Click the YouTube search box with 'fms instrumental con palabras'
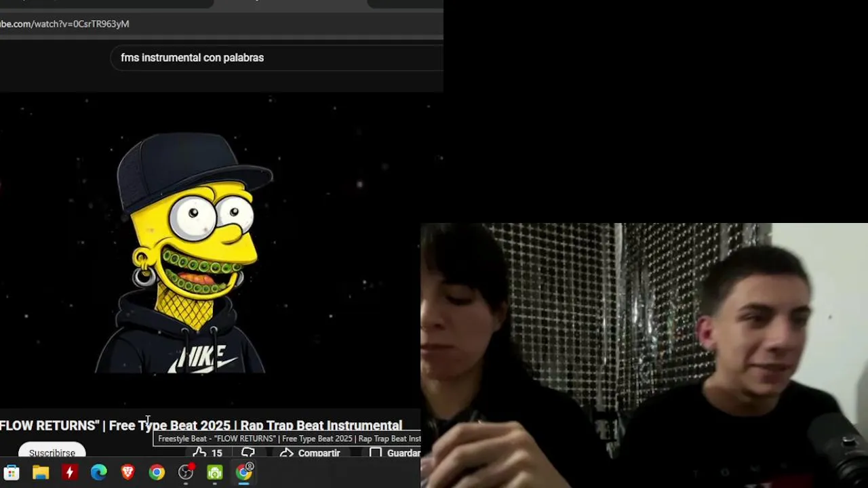 (x=277, y=58)
